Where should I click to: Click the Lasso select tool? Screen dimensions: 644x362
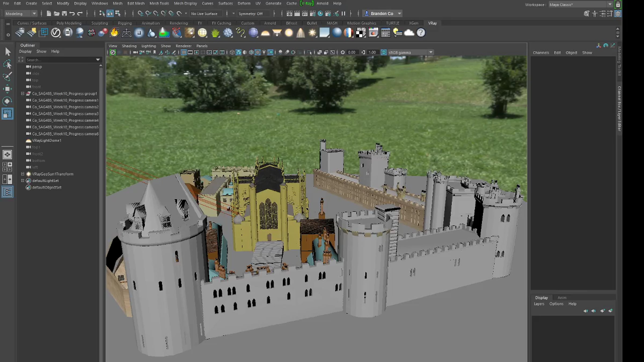pyautogui.click(x=7, y=64)
